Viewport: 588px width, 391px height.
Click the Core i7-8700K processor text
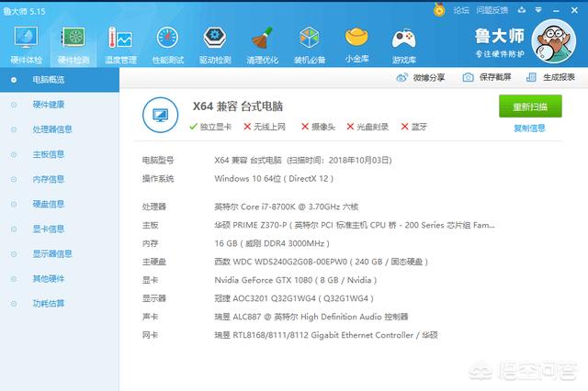(287, 207)
